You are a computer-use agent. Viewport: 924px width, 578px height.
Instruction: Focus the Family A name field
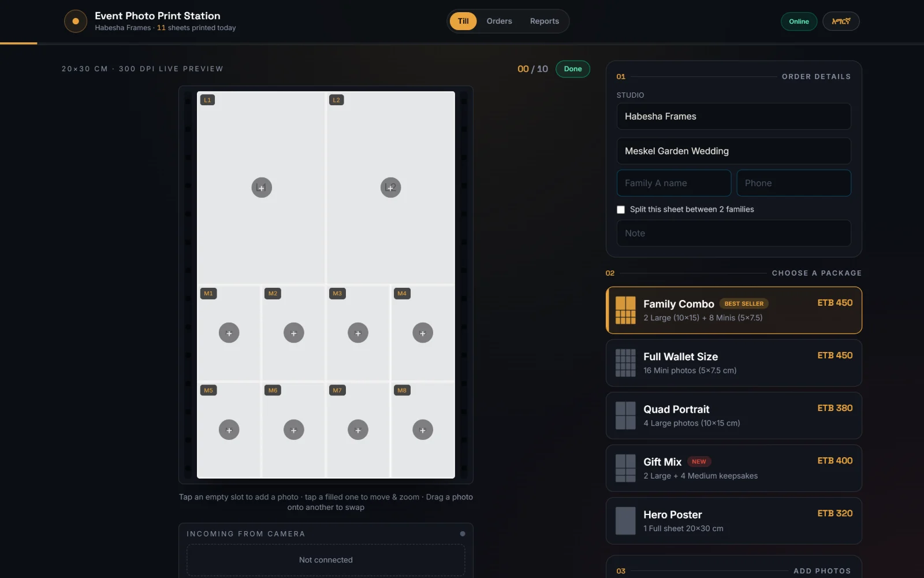point(674,183)
